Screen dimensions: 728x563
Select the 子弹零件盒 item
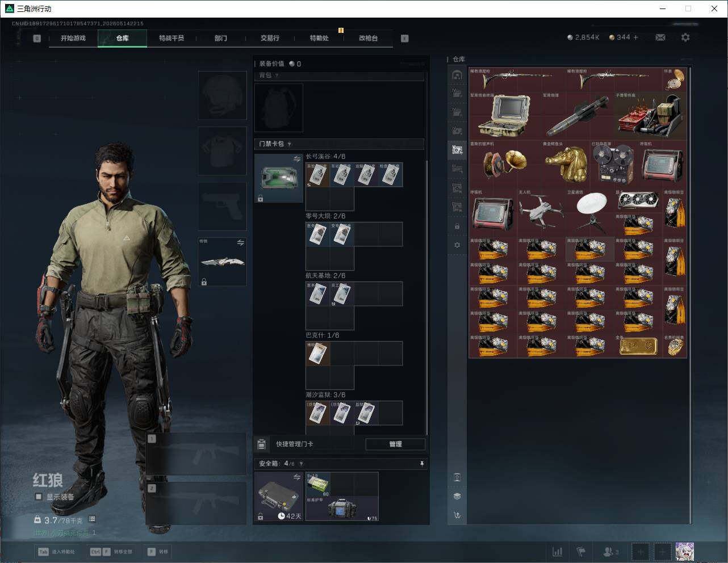(x=651, y=116)
